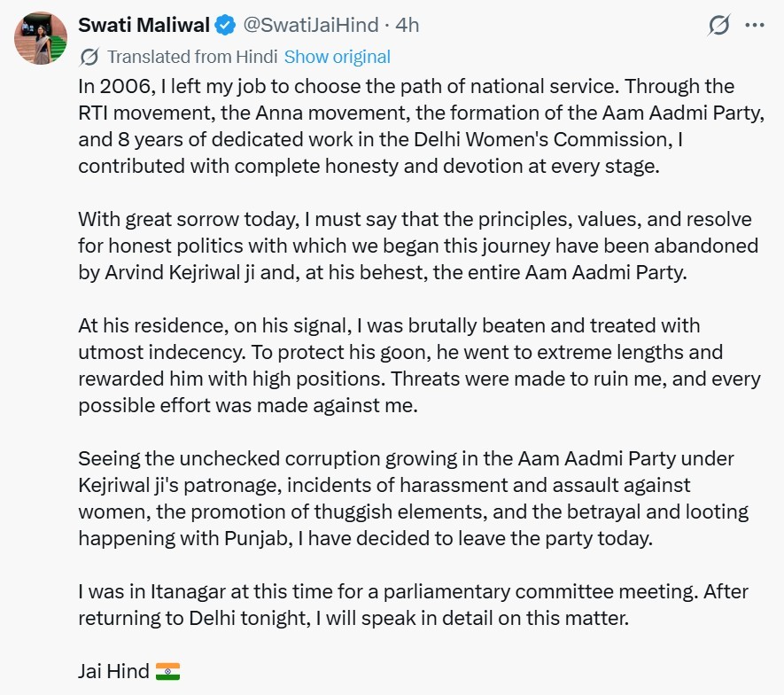Click the Swati Maliwal display name
The height and width of the screenshot is (695, 784).
coord(144,25)
